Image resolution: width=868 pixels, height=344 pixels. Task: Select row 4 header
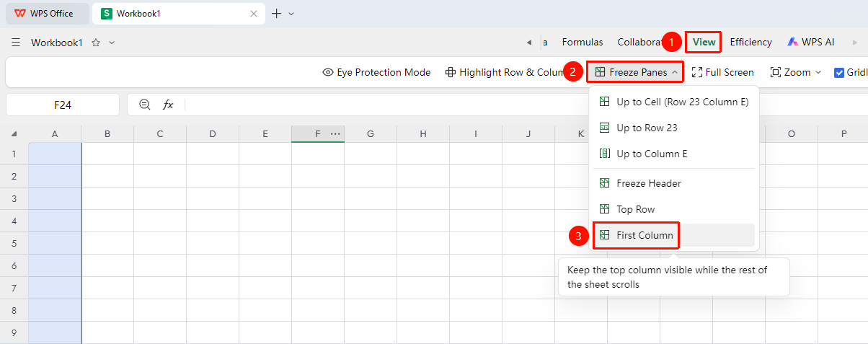click(14, 221)
